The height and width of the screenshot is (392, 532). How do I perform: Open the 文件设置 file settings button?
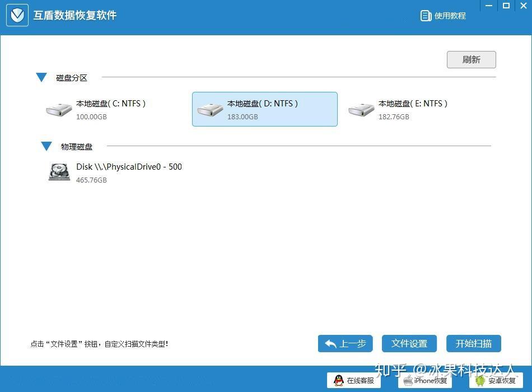pos(409,343)
